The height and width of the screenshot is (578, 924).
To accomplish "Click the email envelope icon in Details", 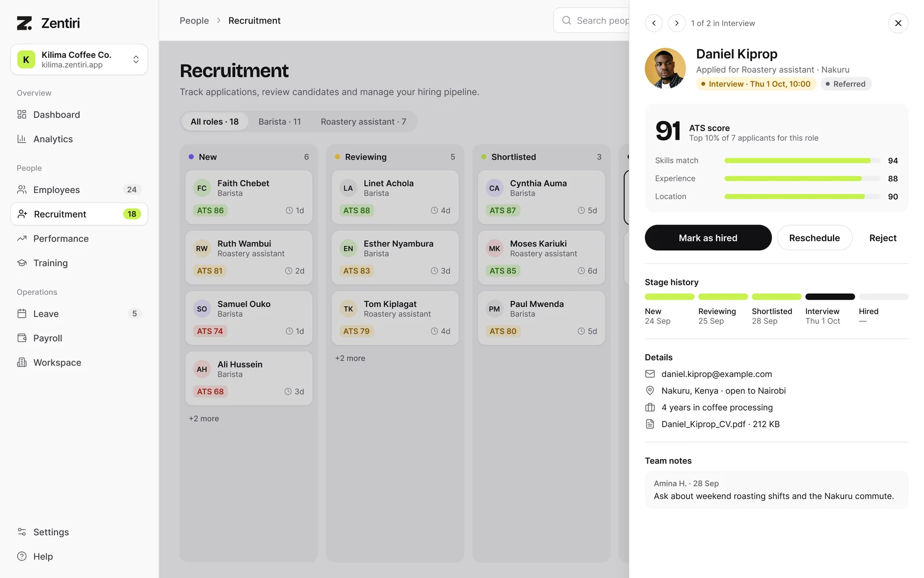I will [650, 374].
